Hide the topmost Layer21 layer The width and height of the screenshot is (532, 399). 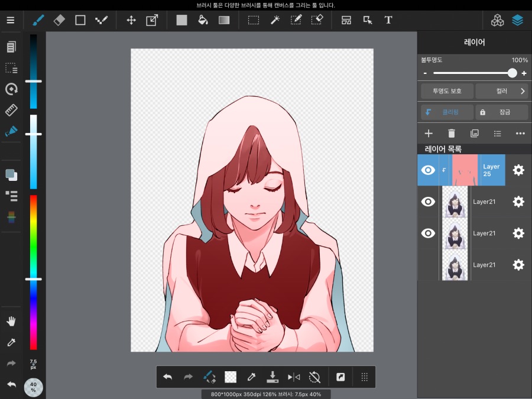click(x=428, y=202)
